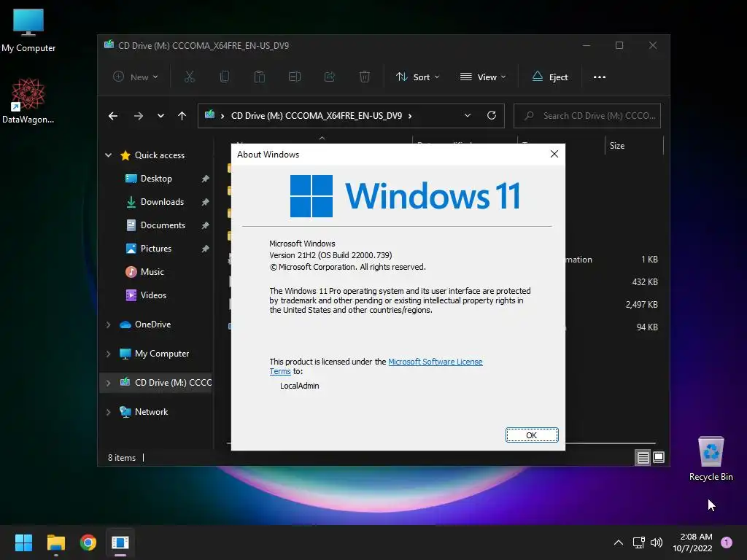The width and height of the screenshot is (747, 560).
Task: Click the pin icon beside Documents
Action: pyautogui.click(x=205, y=225)
